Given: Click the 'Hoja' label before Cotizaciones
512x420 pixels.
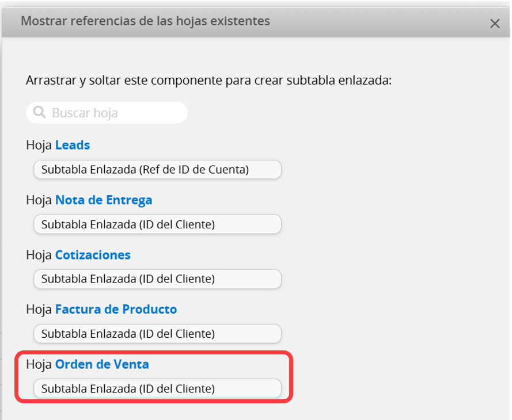Looking at the screenshot, I should (39, 255).
